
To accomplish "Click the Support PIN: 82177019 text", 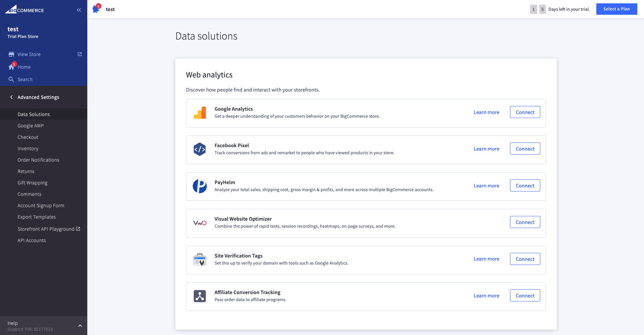I will pos(30,329).
